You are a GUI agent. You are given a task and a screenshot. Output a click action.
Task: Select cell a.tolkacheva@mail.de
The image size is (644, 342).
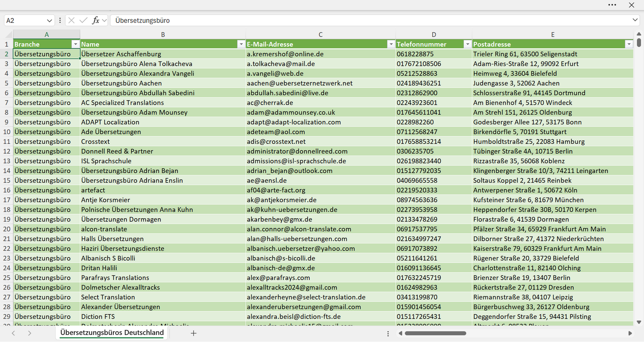(320, 64)
